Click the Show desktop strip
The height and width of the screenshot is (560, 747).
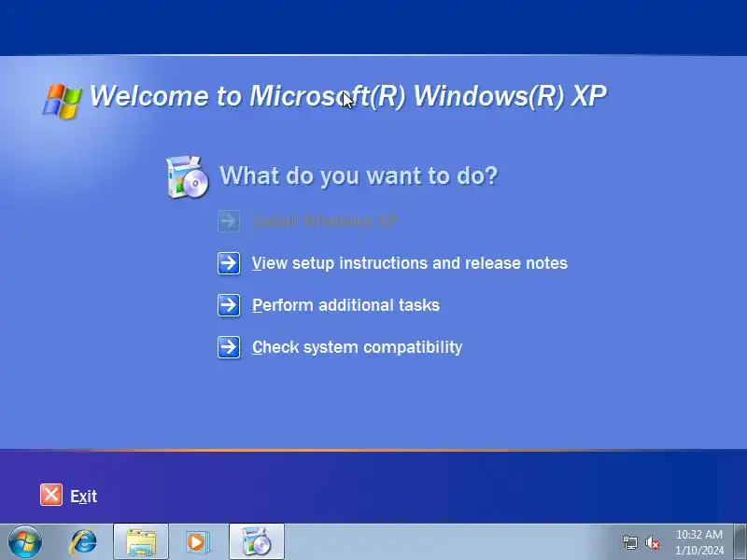pyautogui.click(x=740, y=542)
